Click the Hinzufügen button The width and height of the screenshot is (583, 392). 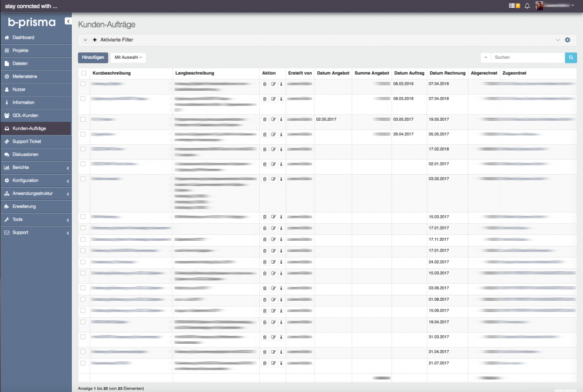93,58
